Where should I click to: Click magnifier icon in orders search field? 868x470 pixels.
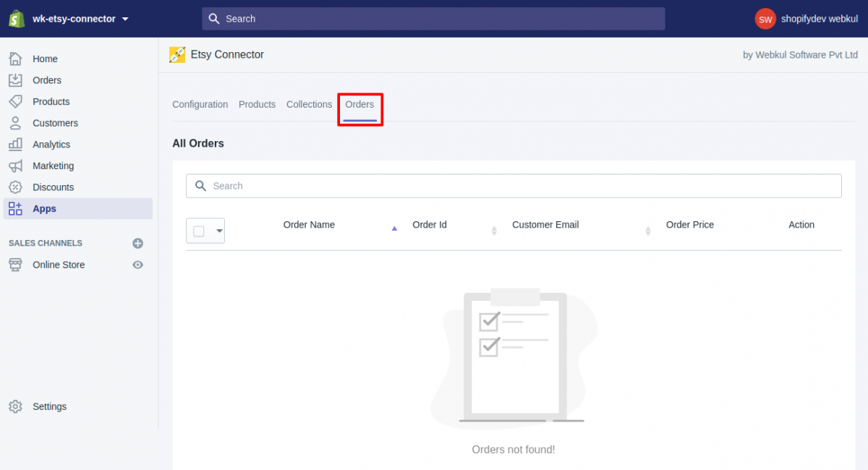[x=201, y=186]
